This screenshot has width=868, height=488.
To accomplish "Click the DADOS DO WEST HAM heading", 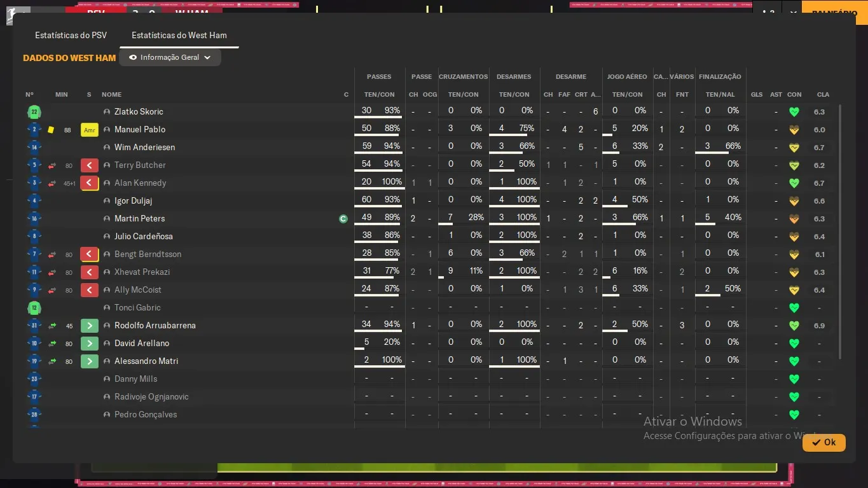I will (x=69, y=58).
